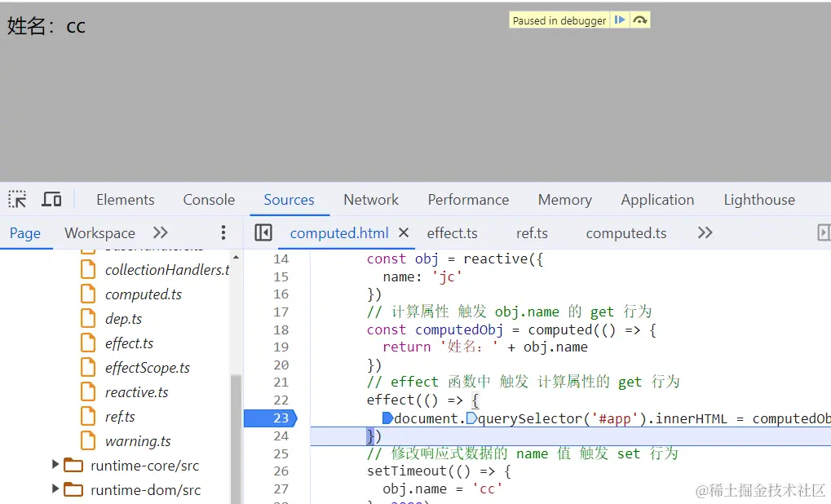831x504 pixels.
Task: Hide the navigator sidebar toggle icon
Action: click(263, 232)
